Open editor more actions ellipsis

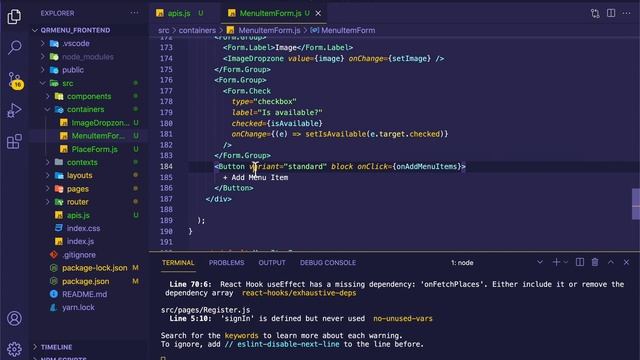tap(627, 13)
